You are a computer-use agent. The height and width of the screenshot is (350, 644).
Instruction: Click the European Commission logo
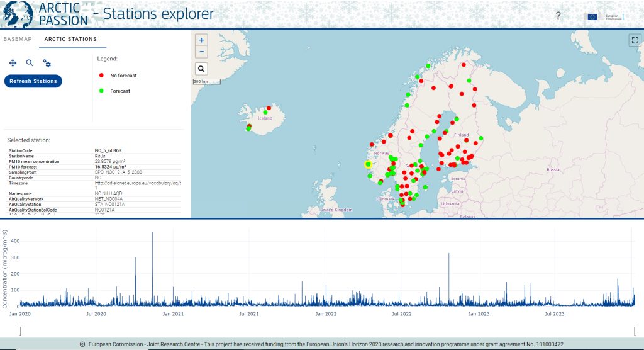[x=602, y=16]
